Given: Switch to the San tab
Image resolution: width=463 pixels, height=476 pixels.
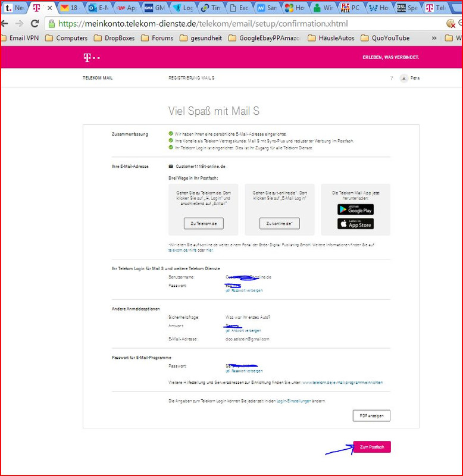Looking at the screenshot, I should click(267, 8).
